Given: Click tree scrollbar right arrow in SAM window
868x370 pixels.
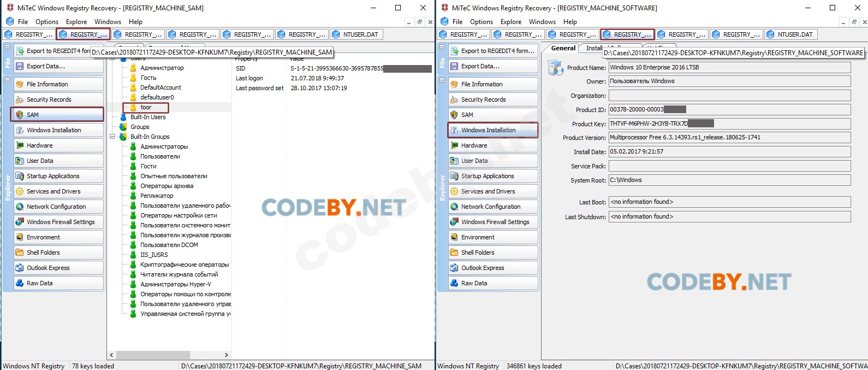Looking at the screenshot, I should click(227, 355).
